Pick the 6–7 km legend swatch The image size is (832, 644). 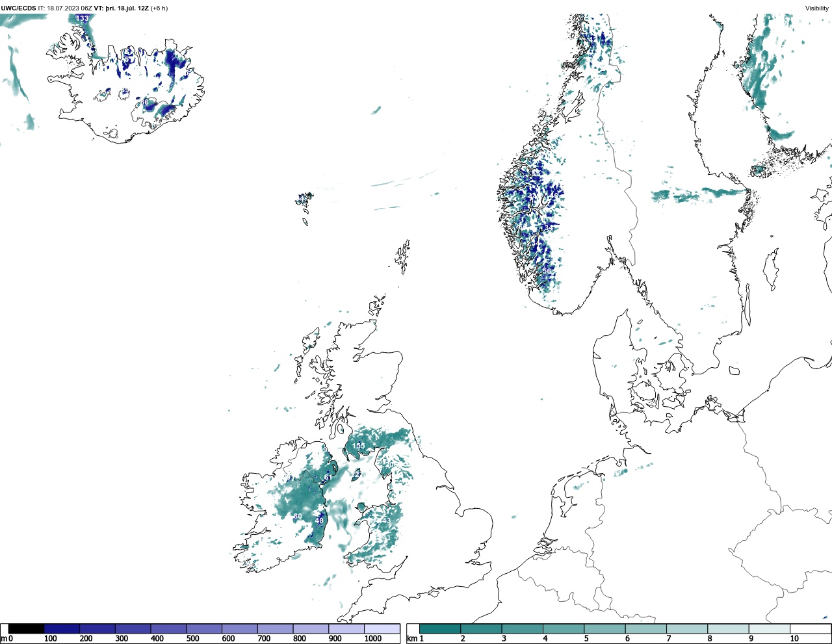645,628
